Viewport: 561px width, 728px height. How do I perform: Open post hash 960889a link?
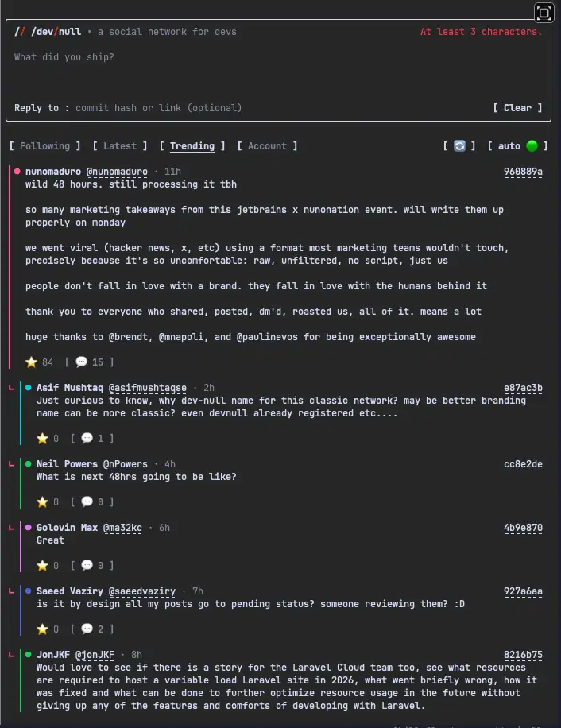tap(523, 172)
